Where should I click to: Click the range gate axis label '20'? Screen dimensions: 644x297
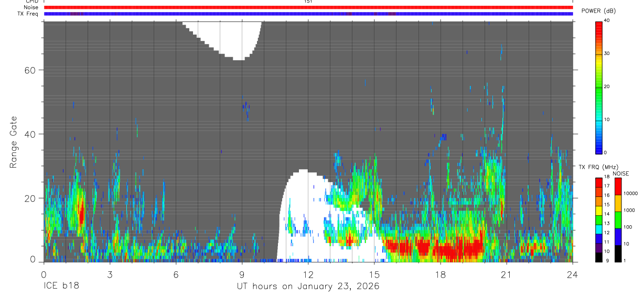[29, 198]
